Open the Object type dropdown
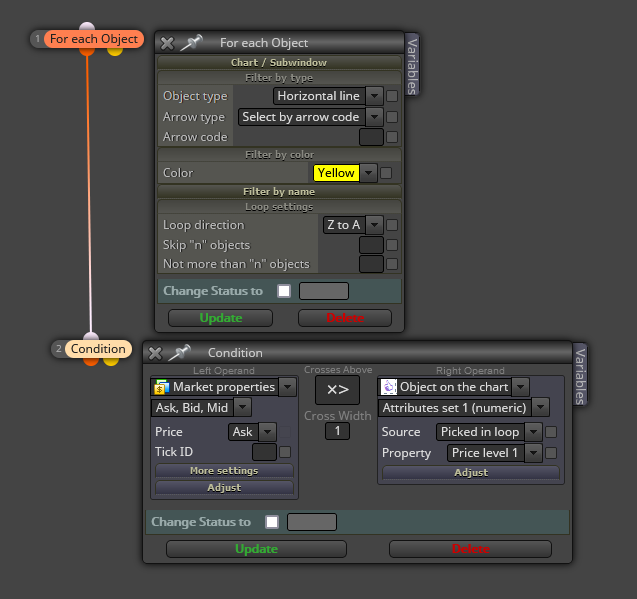 tap(374, 96)
